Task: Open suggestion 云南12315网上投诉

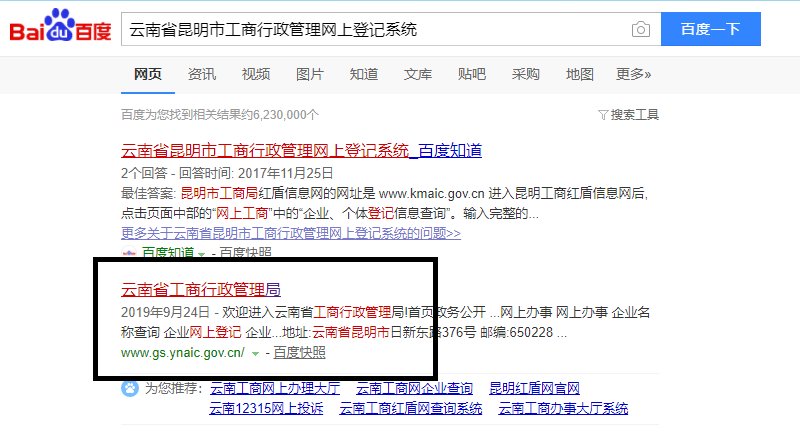Action: (x=266, y=408)
